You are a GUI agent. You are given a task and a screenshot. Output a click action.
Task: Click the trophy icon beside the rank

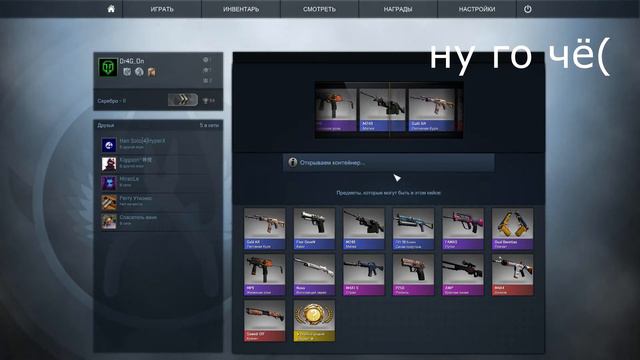(205, 100)
